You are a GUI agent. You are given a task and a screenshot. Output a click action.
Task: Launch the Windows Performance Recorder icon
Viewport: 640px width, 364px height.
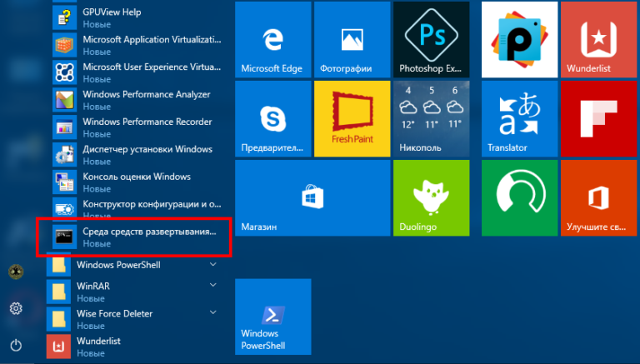64,127
